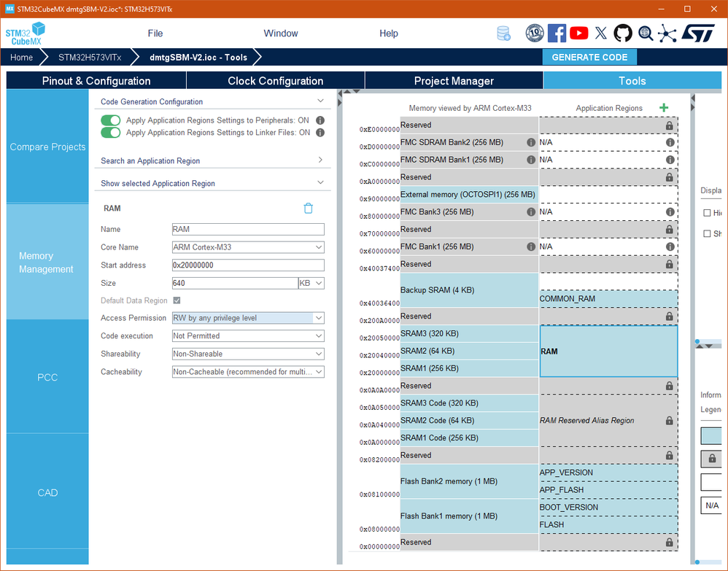Click the globe search icon
728x571 pixels.
646,34
